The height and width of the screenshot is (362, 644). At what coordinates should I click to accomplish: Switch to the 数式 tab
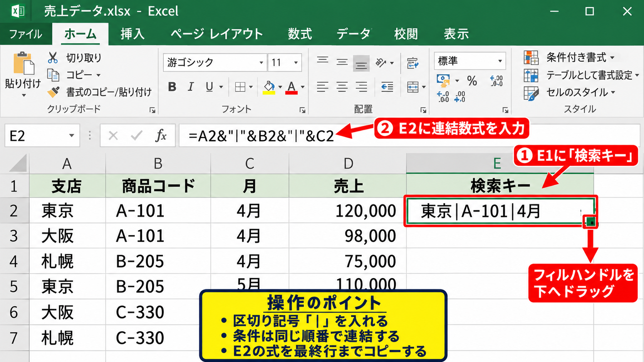pos(300,34)
